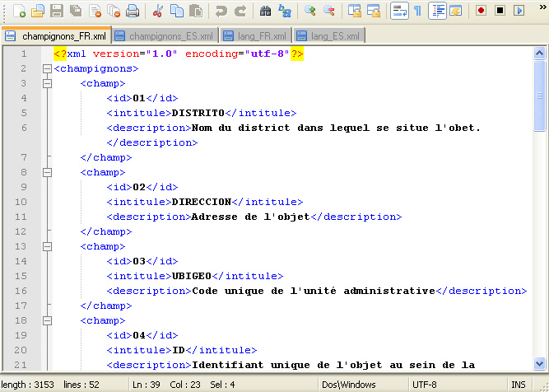Collapse the champignons root node on line 2
549x392 pixels.
coord(46,68)
